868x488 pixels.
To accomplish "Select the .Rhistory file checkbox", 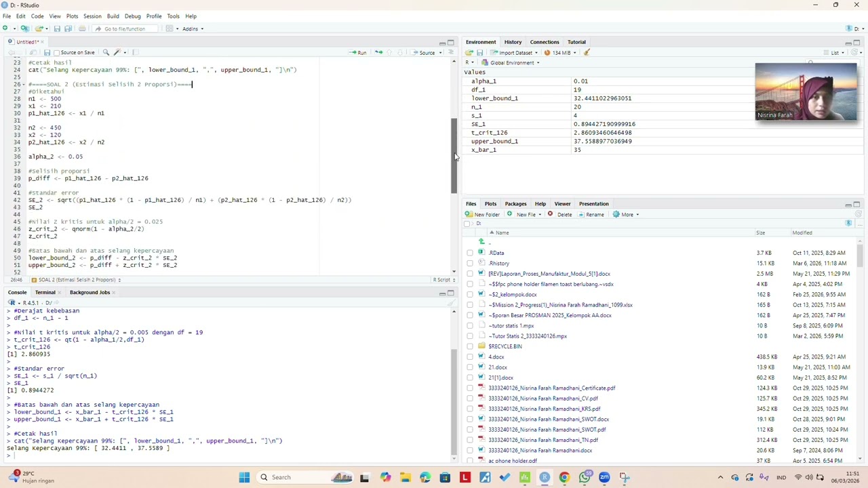I will coord(470,263).
